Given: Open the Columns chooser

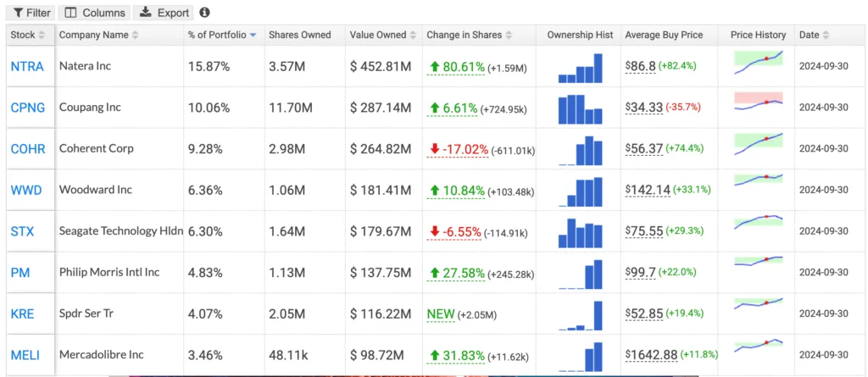Looking at the screenshot, I should (x=94, y=12).
